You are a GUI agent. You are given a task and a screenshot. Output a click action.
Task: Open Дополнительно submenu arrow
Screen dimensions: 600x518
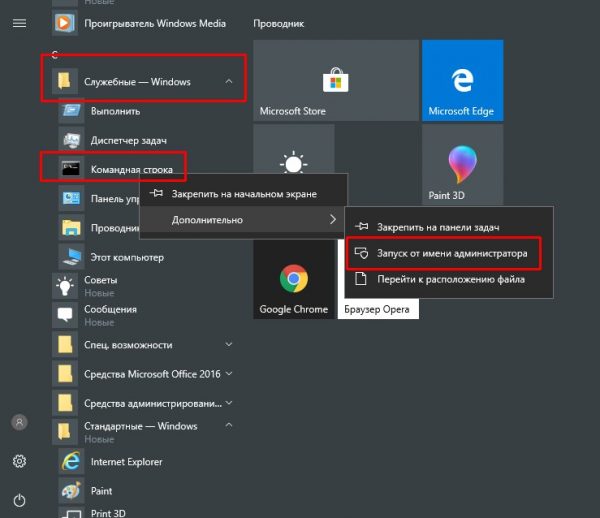(333, 219)
